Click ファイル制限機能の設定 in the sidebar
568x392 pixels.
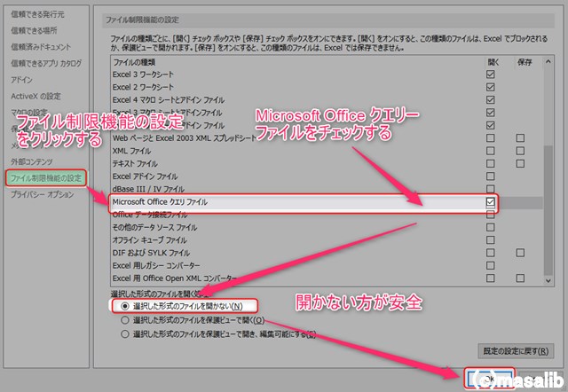pos(46,178)
